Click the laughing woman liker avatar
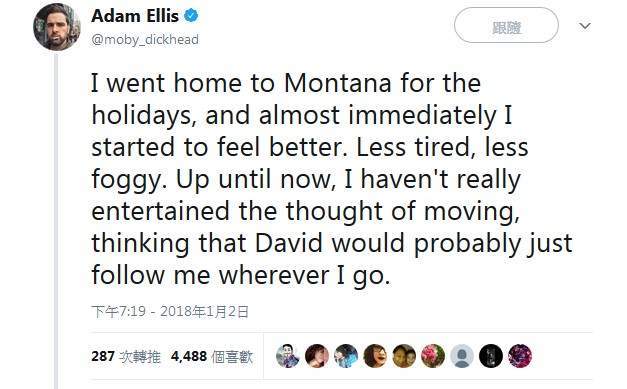627x389 pixels. pos(375,356)
